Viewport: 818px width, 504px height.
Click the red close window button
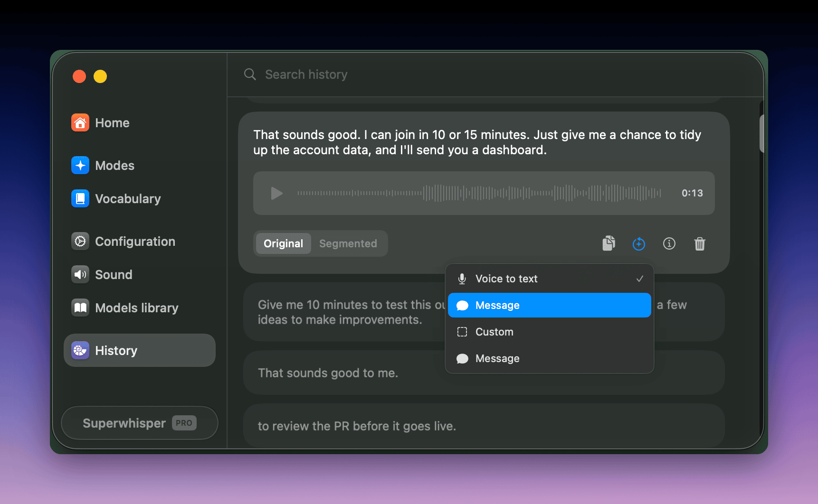pos(79,76)
